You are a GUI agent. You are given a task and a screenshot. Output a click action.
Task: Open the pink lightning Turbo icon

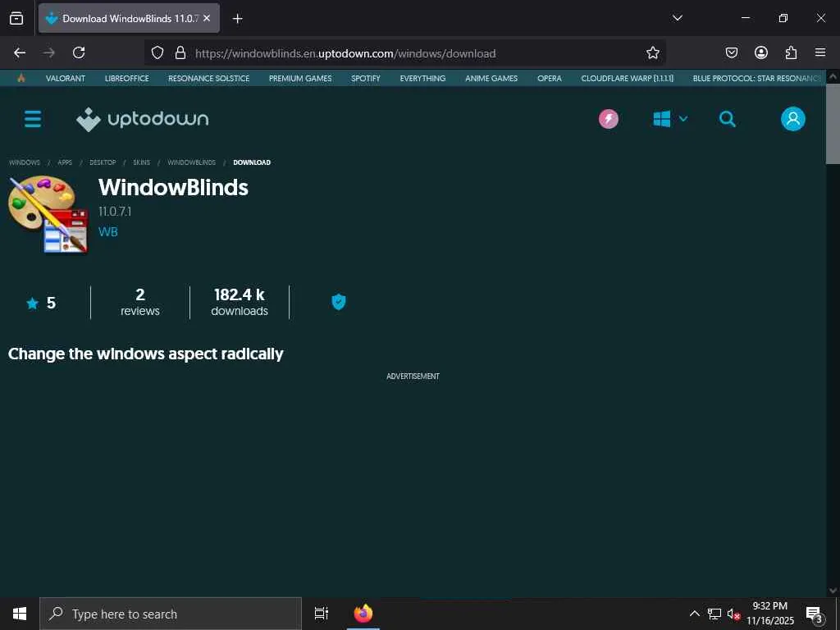(x=609, y=119)
